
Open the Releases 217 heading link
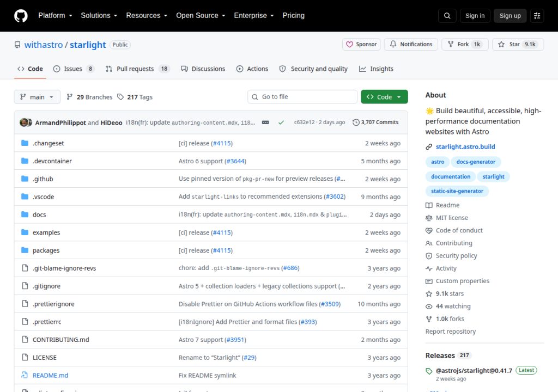point(448,356)
